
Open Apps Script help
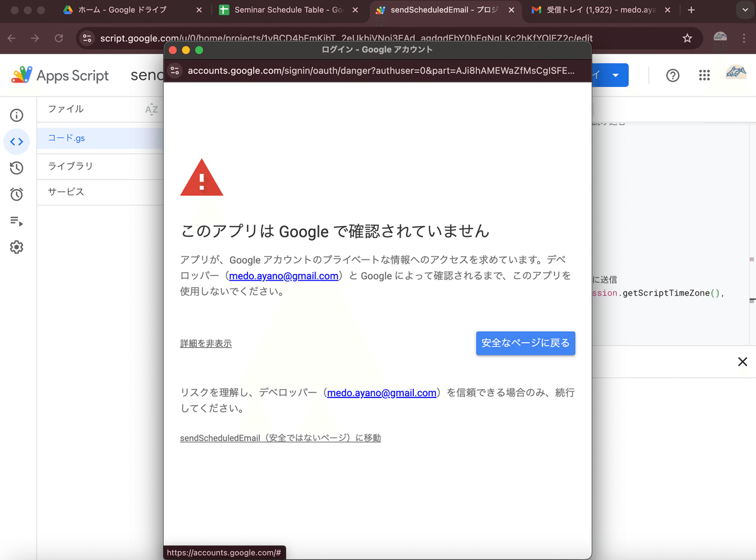(672, 75)
